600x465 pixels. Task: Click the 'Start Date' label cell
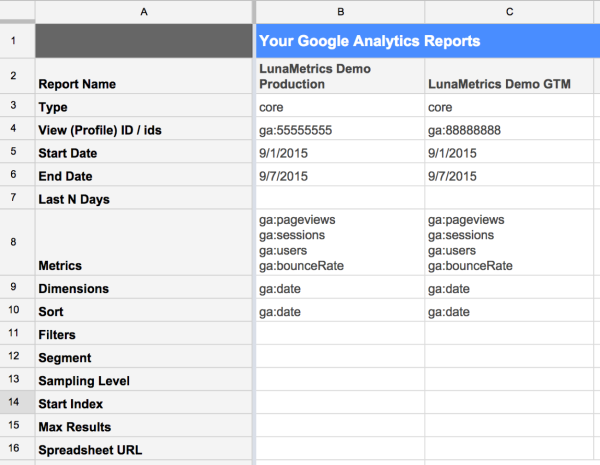click(x=143, y=152)
